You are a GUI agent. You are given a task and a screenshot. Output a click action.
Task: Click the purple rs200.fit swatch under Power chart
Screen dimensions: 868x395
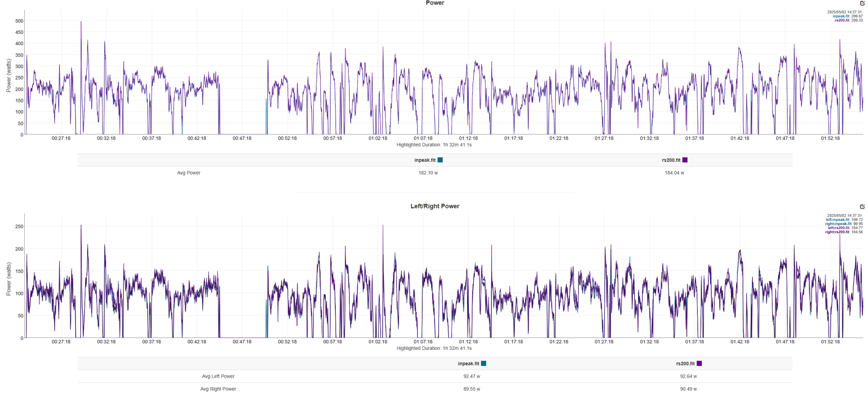[x=685, y=160]
